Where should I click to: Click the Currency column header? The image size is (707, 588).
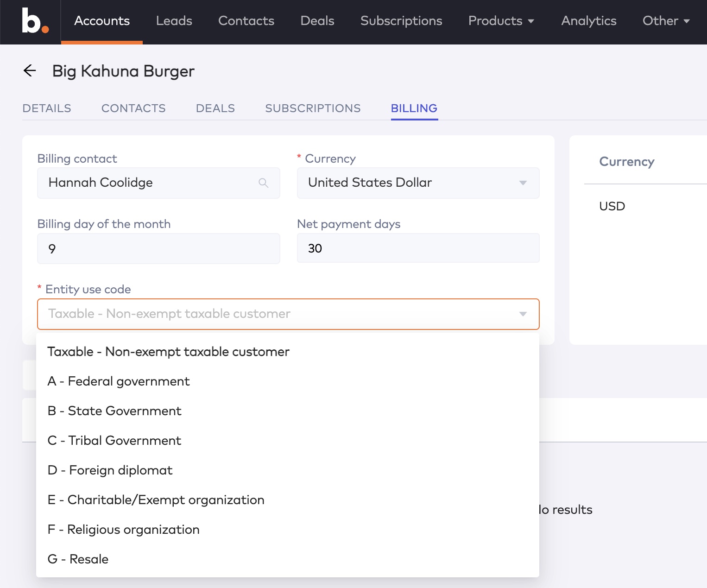click(626, 162)
